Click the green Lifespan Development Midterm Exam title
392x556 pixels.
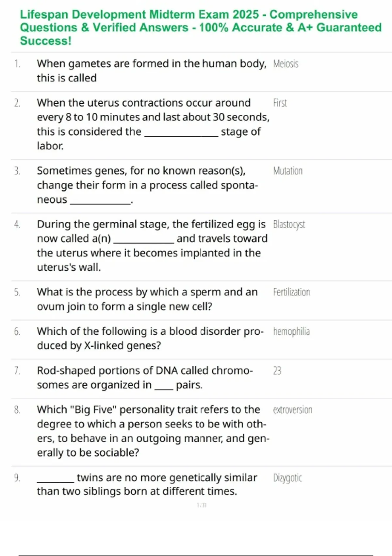201,27
